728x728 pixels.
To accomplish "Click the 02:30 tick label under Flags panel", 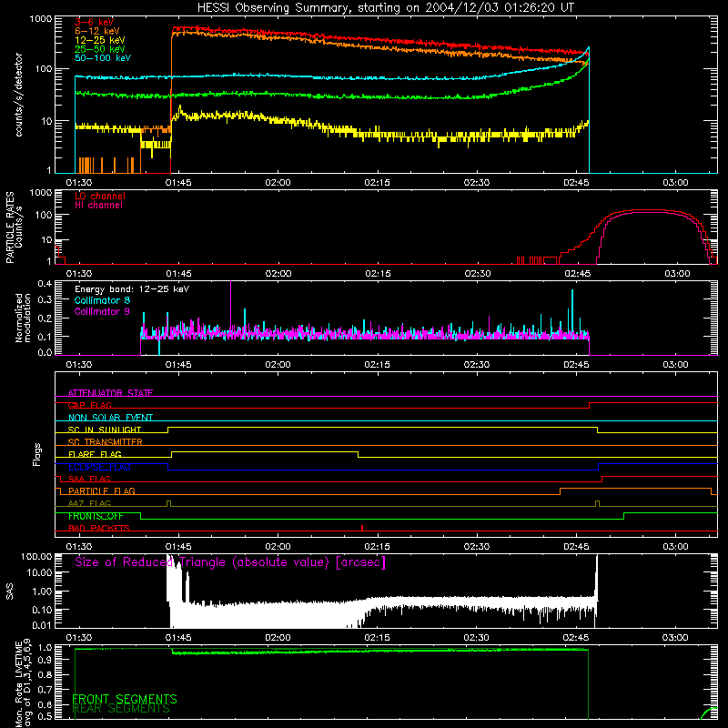I will click(477, 547).
